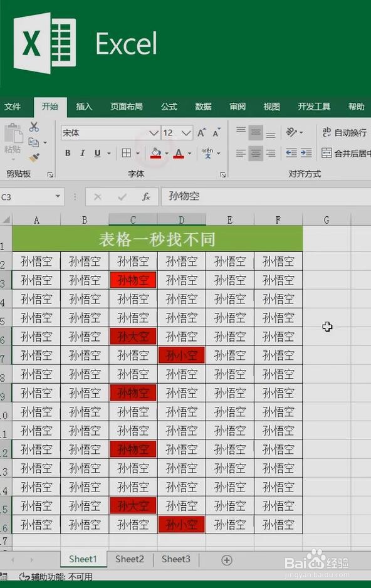This screenshot has width=371, height=588.
Task: Open clipboard group dialog launcher
Action: [50, 175]
